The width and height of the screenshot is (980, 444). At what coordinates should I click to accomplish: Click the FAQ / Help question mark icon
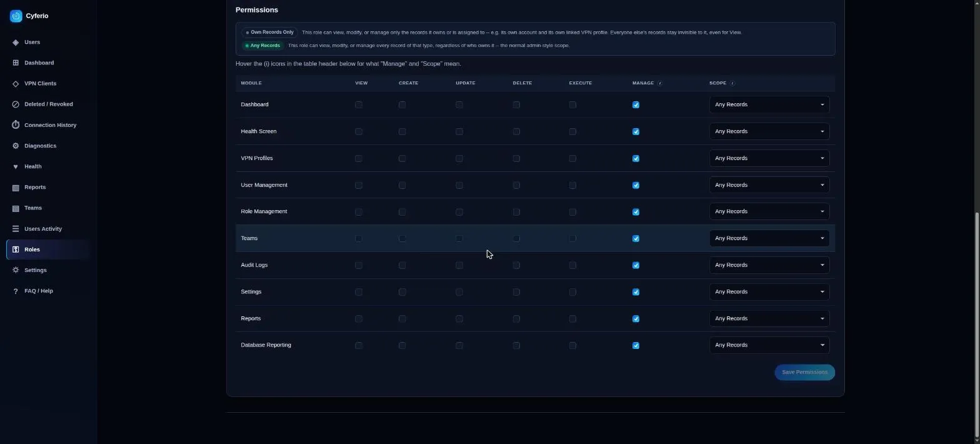point(16,291)
